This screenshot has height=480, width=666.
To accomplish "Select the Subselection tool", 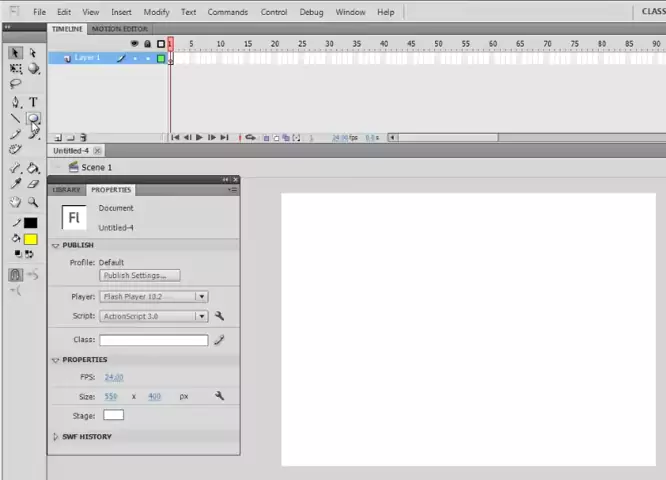I will [33, 53].
